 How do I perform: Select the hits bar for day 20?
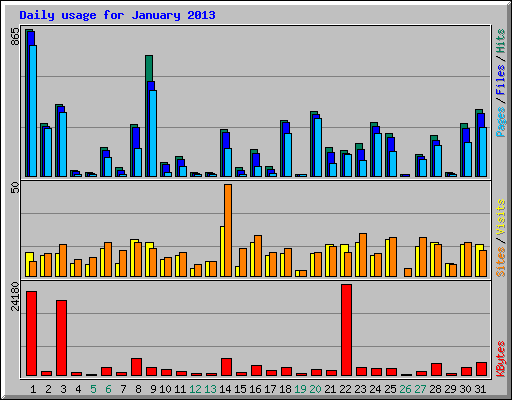pos(312,144)
